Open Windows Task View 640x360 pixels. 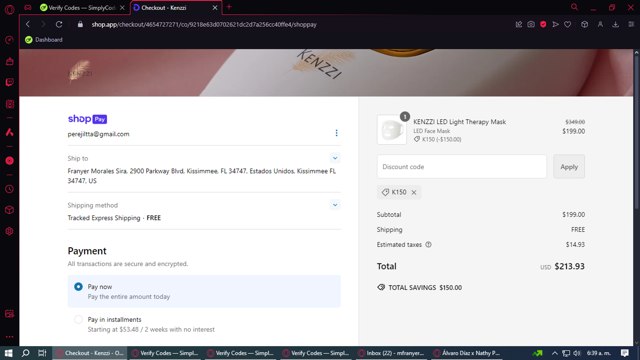point(42,353)
